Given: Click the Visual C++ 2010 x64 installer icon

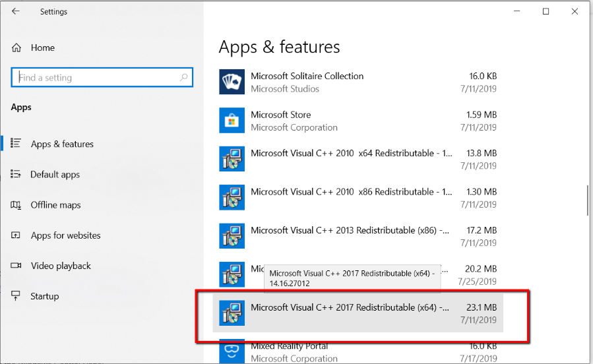Looking at the screenshot, I should click(232, 160).
